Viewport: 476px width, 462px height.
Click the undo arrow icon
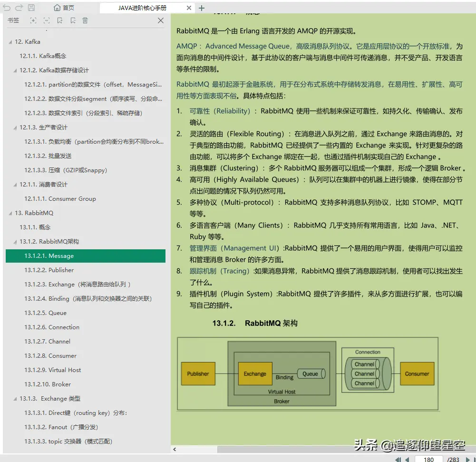pyautogui.click(x=6, y=8)
